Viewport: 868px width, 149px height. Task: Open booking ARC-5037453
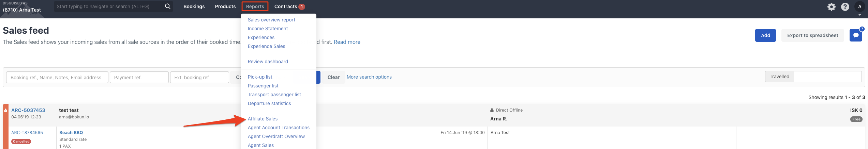tap(28, 110)
